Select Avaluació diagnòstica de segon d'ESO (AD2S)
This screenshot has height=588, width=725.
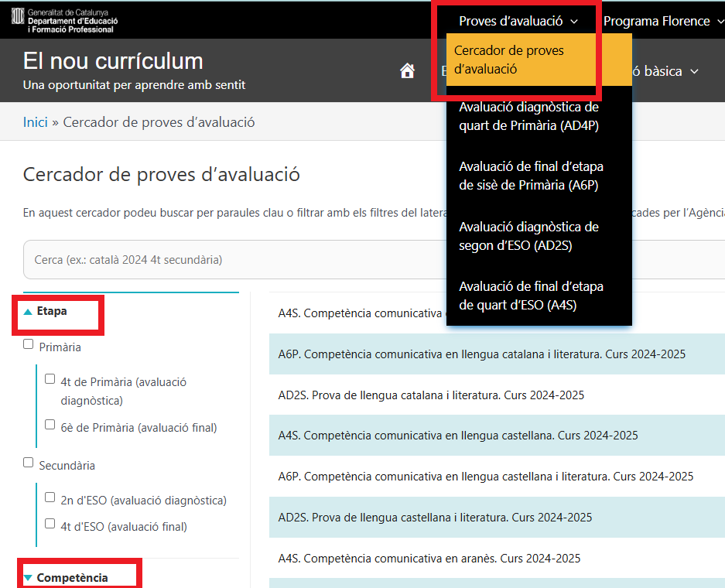pyautogui.click(x=528, y=236)
